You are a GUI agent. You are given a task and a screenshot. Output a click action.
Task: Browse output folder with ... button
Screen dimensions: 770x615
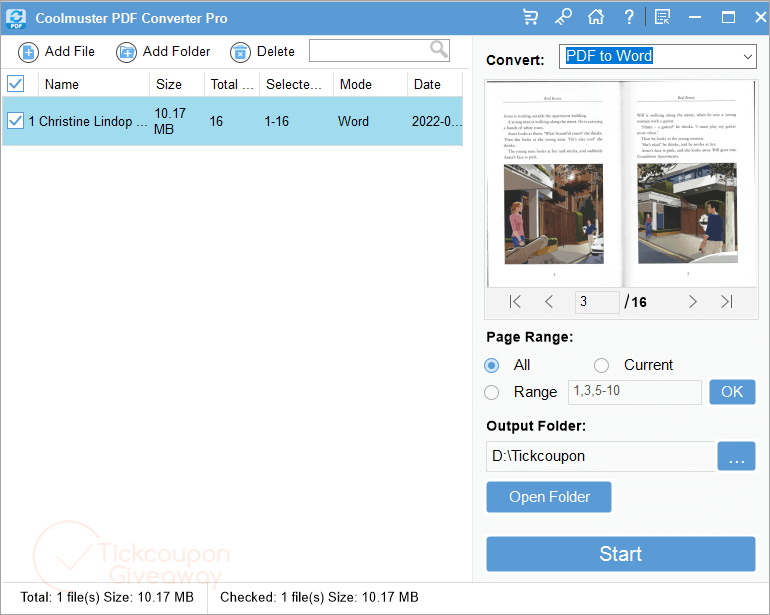[x=736, y=456]
